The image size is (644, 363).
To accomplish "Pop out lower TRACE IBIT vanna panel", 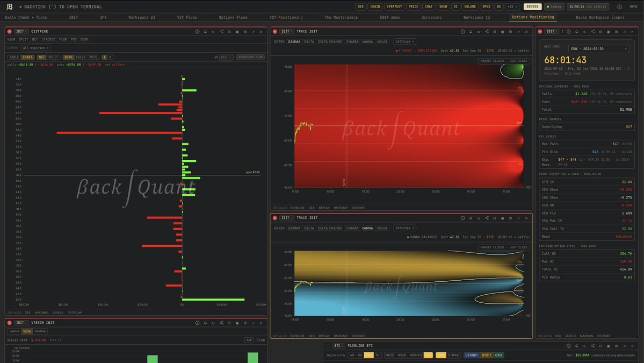I will [x=518, y=218].
